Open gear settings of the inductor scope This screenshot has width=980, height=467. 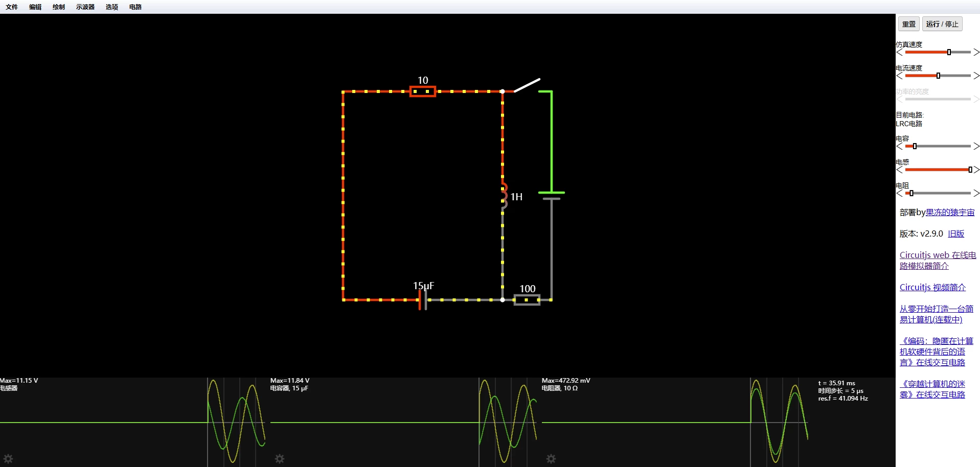tap(8, 459)
